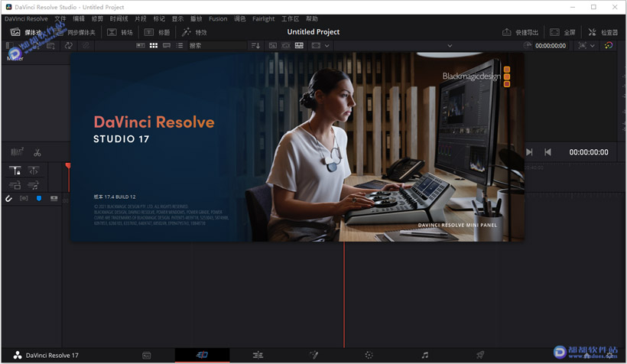Click the top viewer timecode 00:00:00:00 field
The height and width of the screenshot is (364, 627).
551,46
